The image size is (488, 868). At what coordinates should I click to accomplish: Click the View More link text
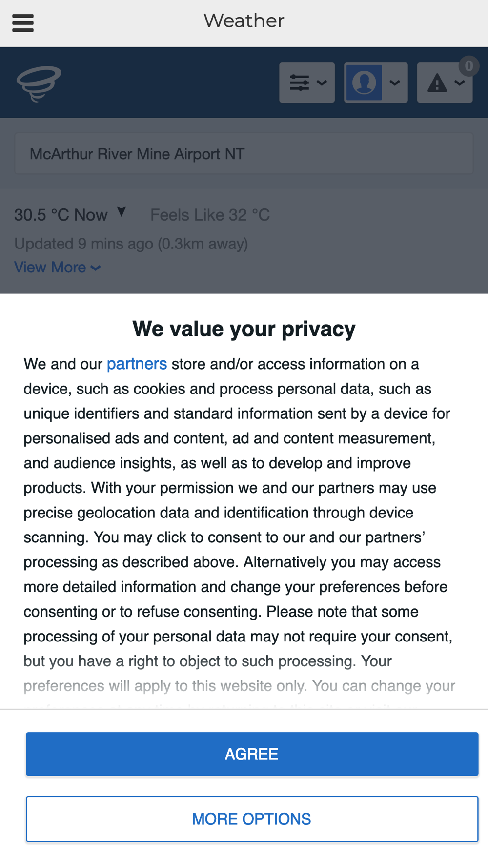point(50,268)
